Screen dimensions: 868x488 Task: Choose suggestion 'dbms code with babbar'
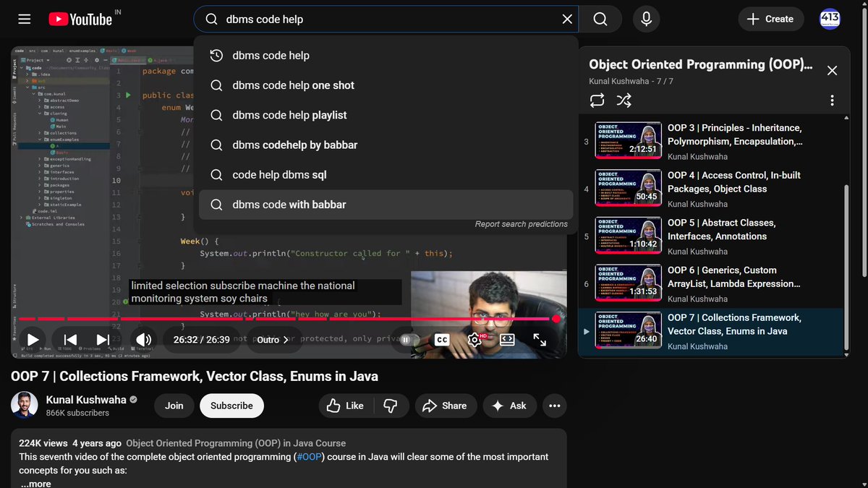[386, 205]
